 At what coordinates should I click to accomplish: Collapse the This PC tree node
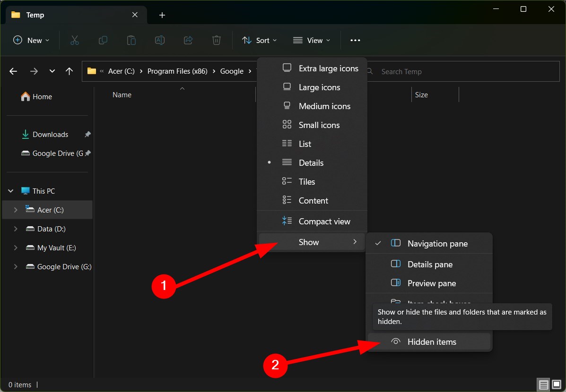click(x=11, y=191)
